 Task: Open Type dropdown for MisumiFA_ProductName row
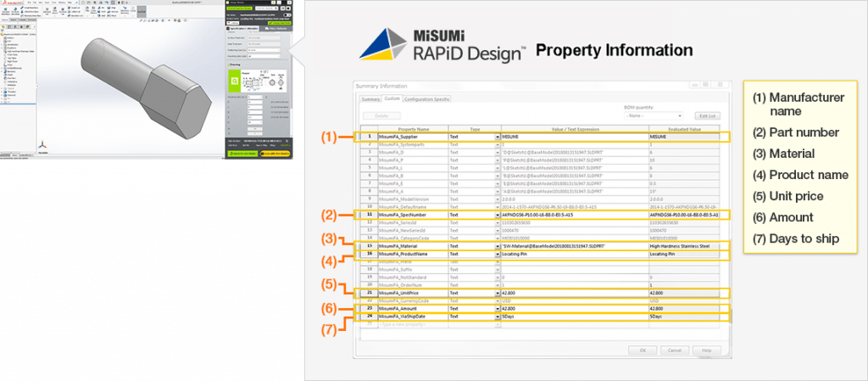pos(497,254)
